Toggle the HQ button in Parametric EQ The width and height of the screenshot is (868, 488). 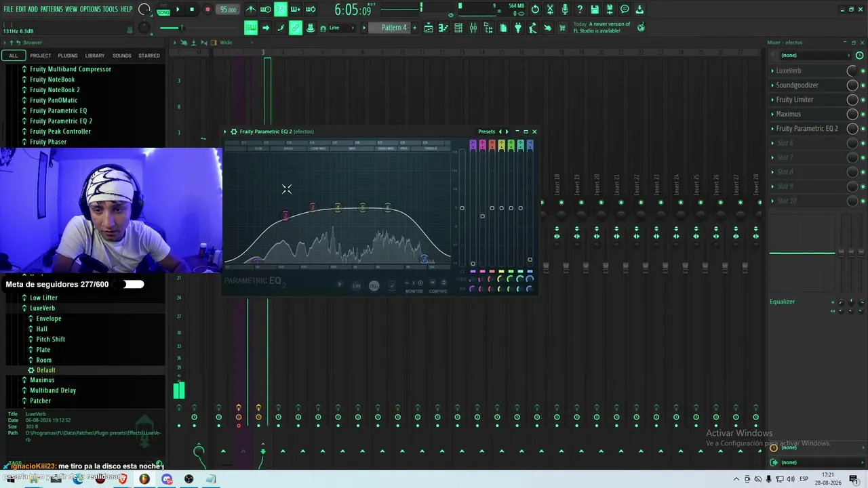click(374, 286)
